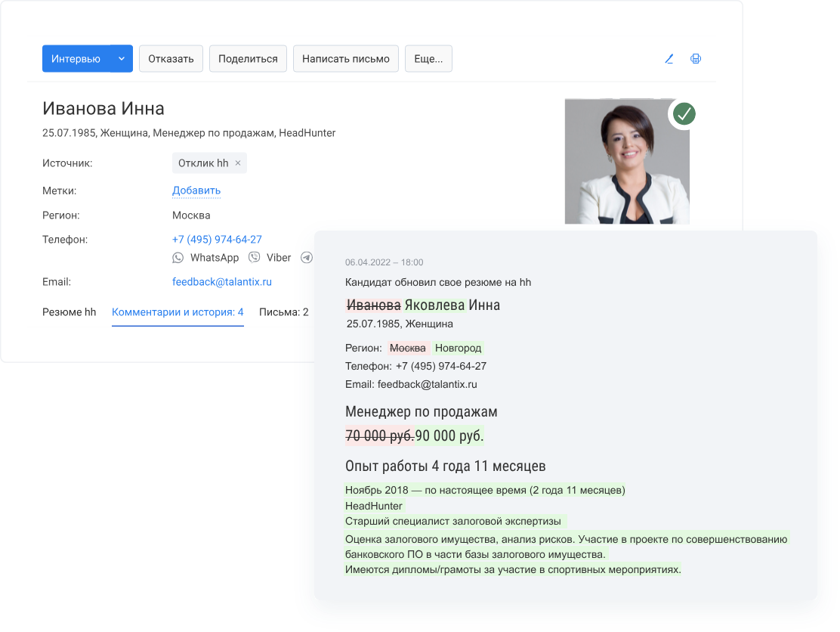Click the green verified checkmark badge
Viewport: 840px width, 632px height.
[x=684, y=114]
